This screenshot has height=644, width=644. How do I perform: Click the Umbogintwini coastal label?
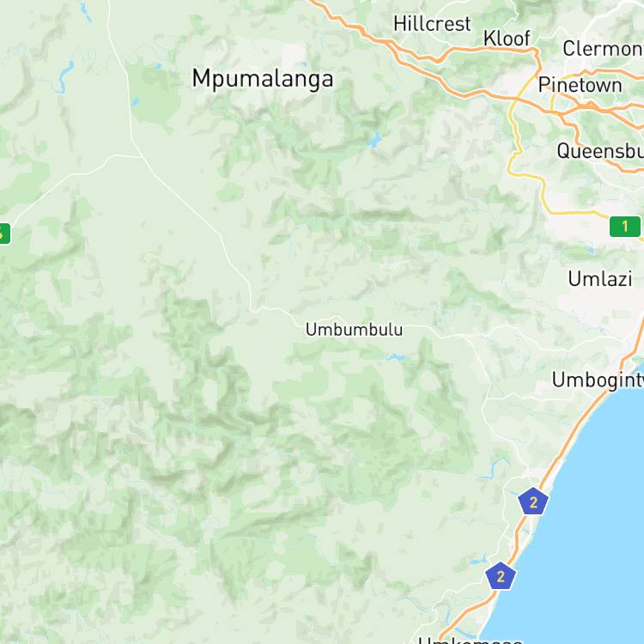[598, 380]
